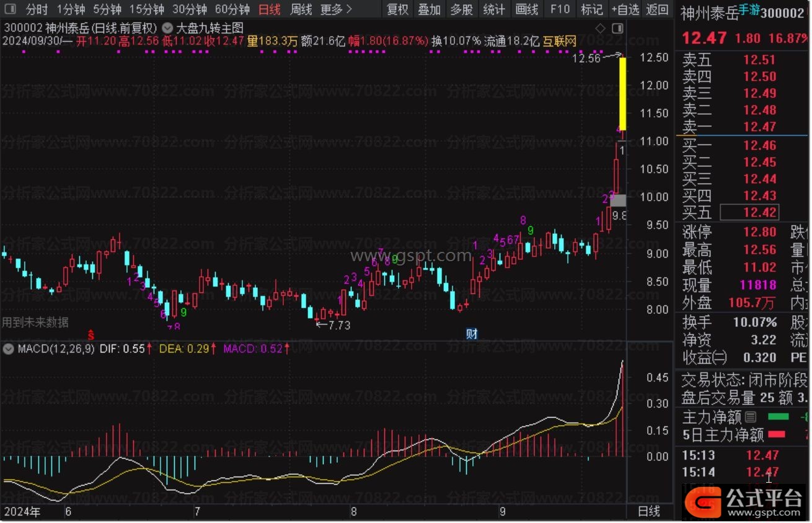The image size is (812, 523).
Task: Click the 手游 concept tag
Action: coord(749,9)
